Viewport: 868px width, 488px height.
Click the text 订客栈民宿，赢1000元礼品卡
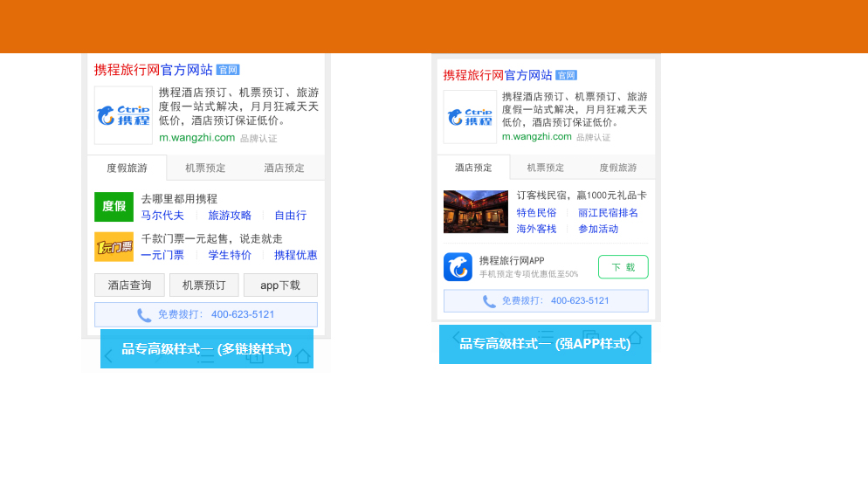[x=582, y=196]
